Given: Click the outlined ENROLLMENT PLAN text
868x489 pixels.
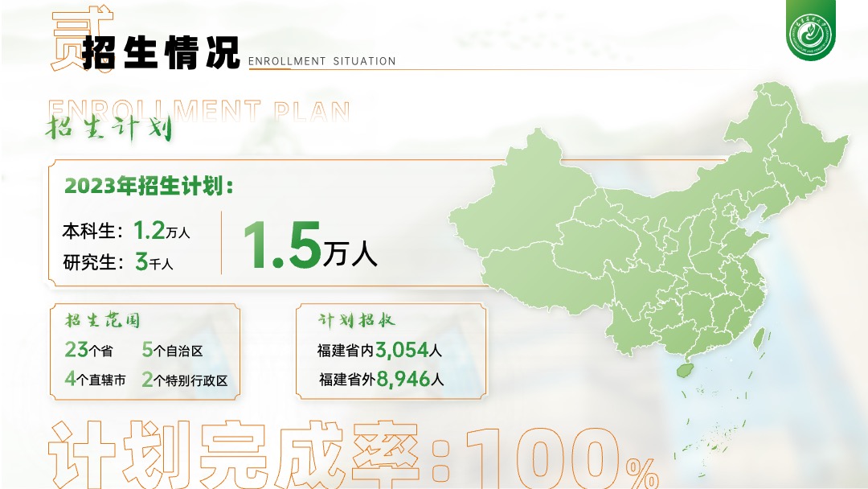Looking at the screenshot, I should click(x=199, y=111).
